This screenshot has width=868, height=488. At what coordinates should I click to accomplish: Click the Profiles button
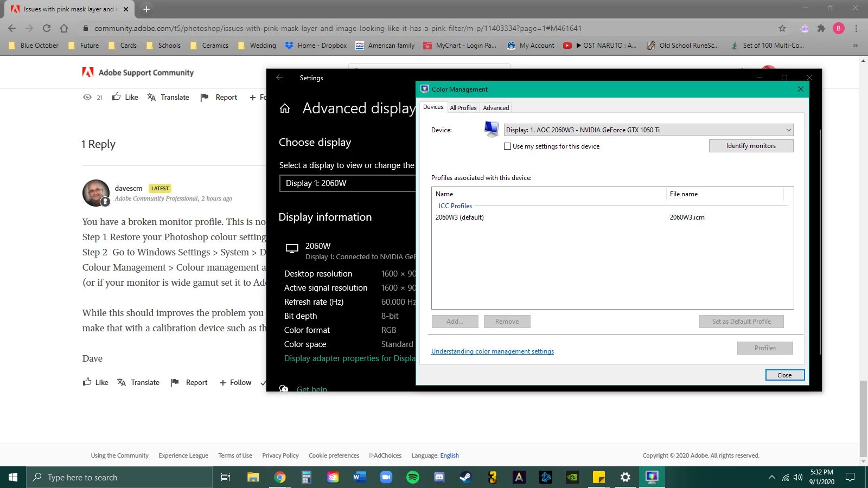[x=765, y=348]
